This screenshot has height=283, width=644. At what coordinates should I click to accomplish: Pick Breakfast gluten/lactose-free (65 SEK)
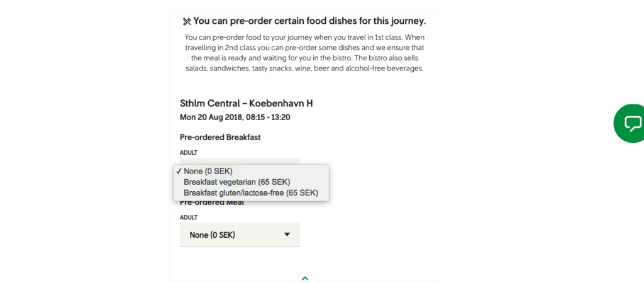(252, 192)
